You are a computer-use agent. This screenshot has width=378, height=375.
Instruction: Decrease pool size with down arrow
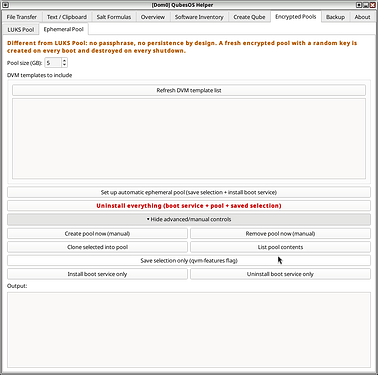pyautogui.click(x=64, y=65)
